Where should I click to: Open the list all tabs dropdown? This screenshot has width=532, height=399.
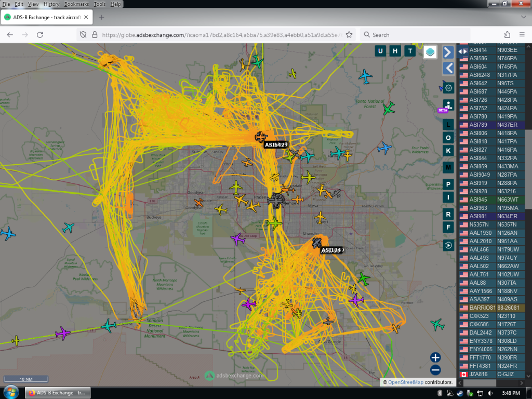pos(524,17)
